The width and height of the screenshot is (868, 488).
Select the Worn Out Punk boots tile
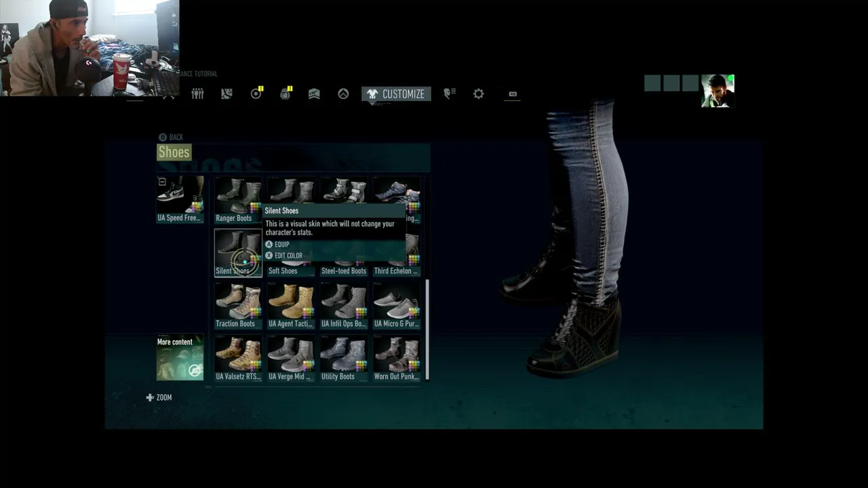(x=397, y=359)
